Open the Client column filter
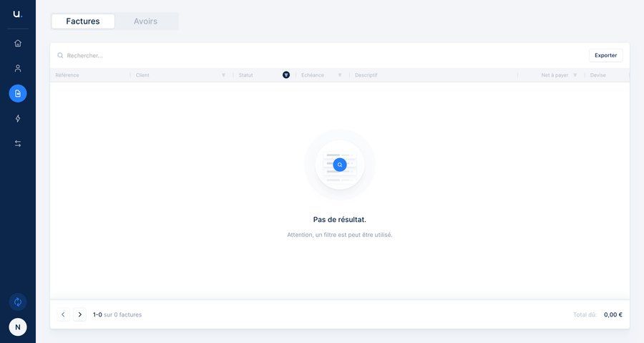The image size is (644, 343). pyautogui.click(x=223, y=75)
